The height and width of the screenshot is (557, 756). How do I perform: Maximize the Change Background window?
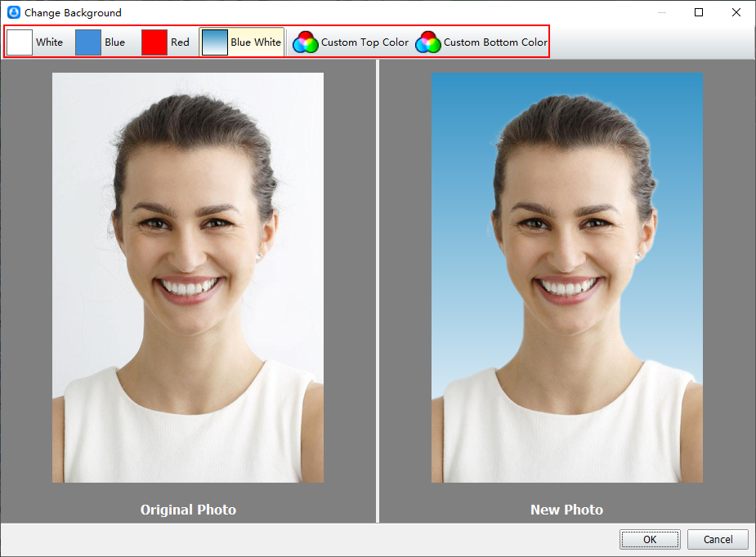699,12
